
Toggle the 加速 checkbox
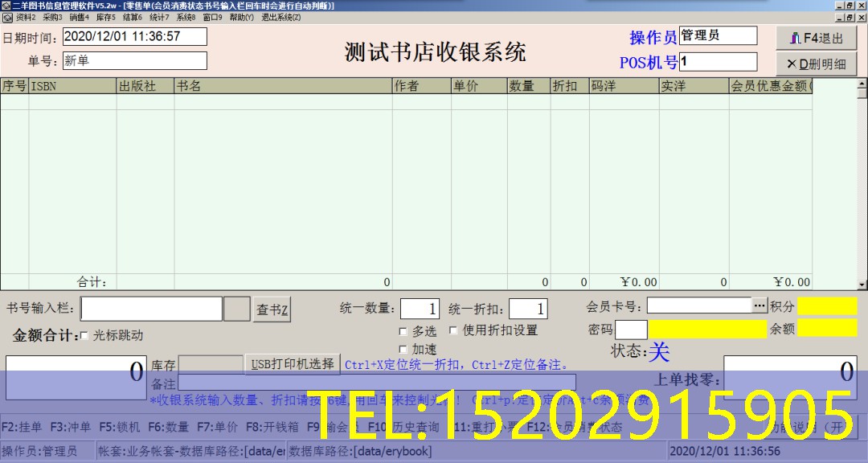[403, 350]
